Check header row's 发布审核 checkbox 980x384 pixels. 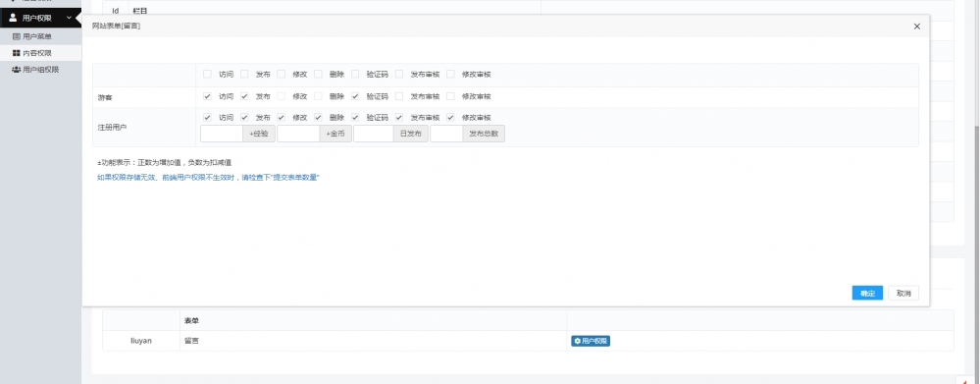coord(399,75)
